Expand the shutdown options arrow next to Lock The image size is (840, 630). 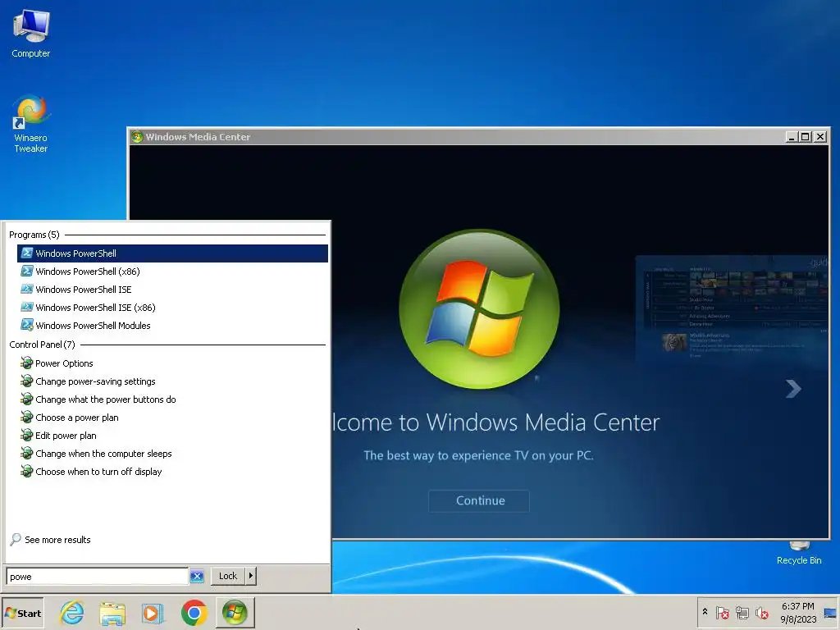click(x=250, y=576)
